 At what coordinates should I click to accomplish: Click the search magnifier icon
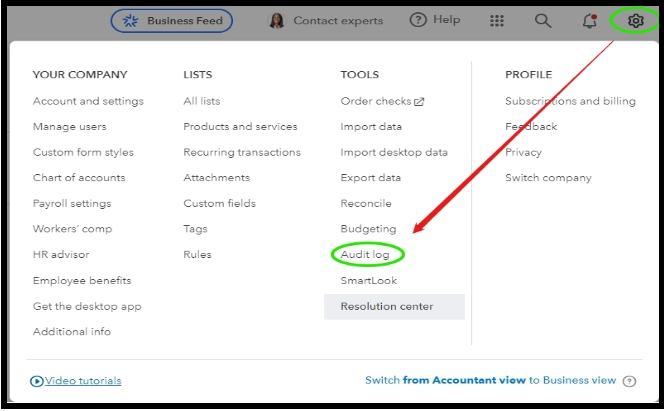coord(543,20)
